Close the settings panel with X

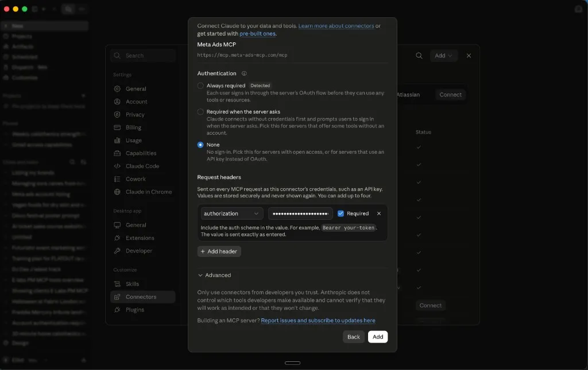coord(469,56)
